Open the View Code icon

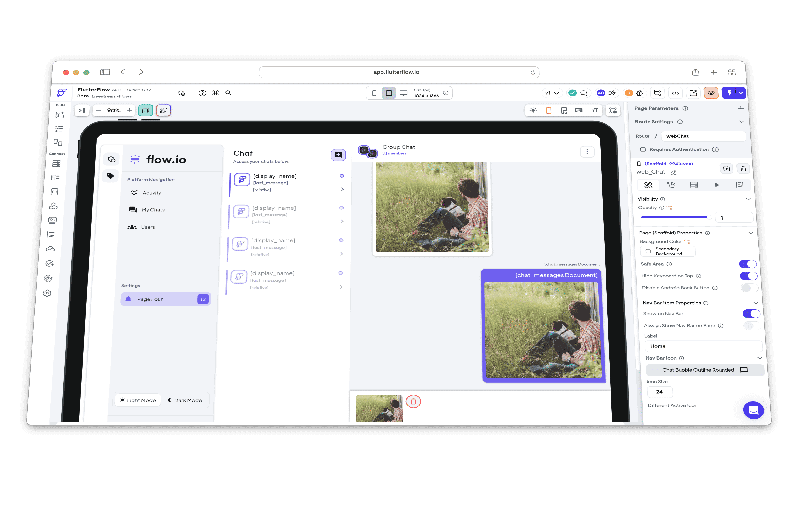[675, 93]
